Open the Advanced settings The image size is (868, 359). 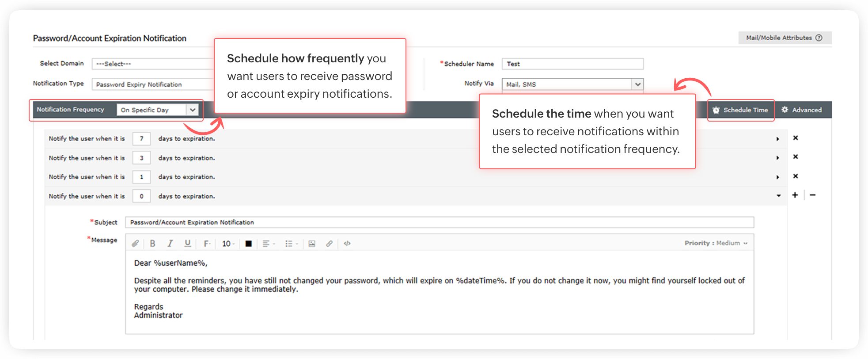point(802,110)
